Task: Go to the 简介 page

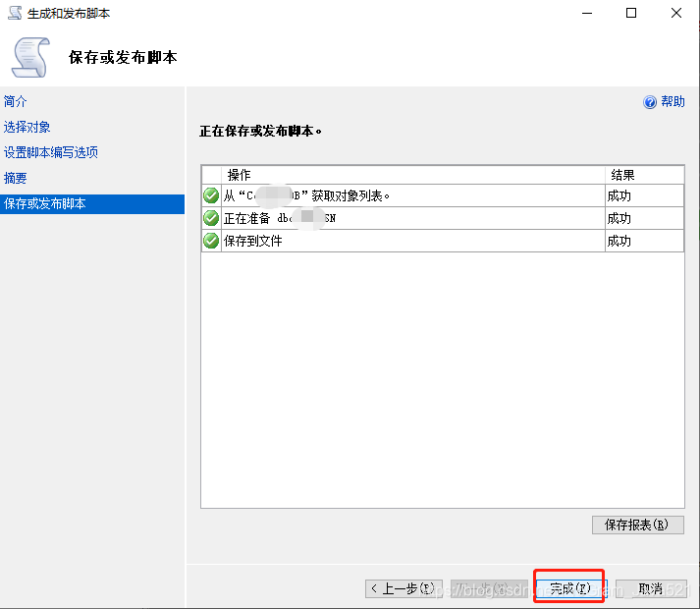Action: 15,101
